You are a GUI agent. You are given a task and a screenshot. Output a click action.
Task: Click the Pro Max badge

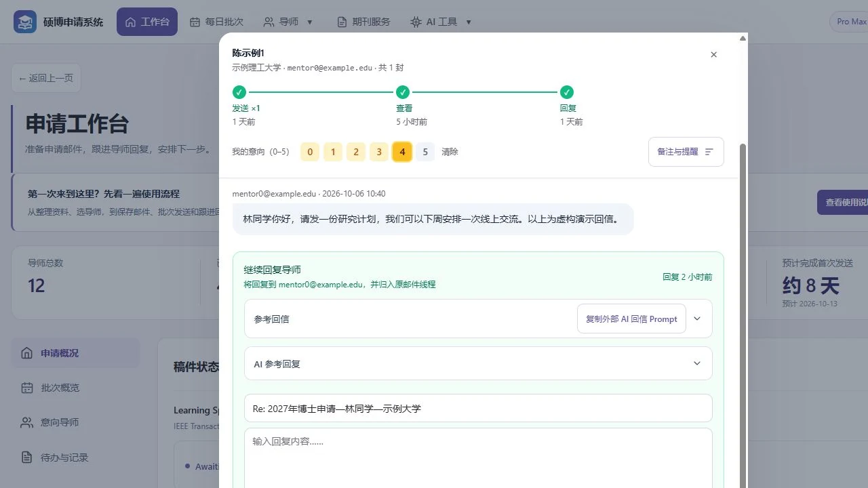(x=850, y=22)
